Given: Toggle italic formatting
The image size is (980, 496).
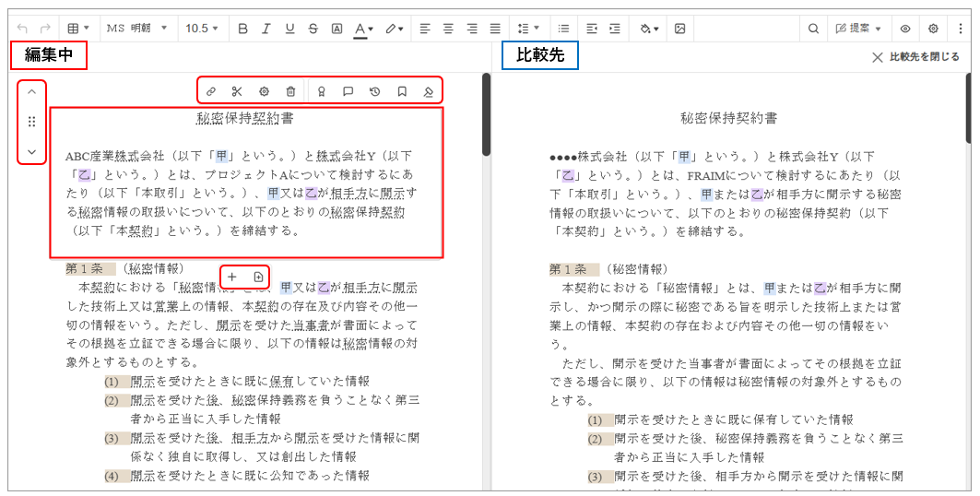Looking at the screenshot, I should point(266,29).
